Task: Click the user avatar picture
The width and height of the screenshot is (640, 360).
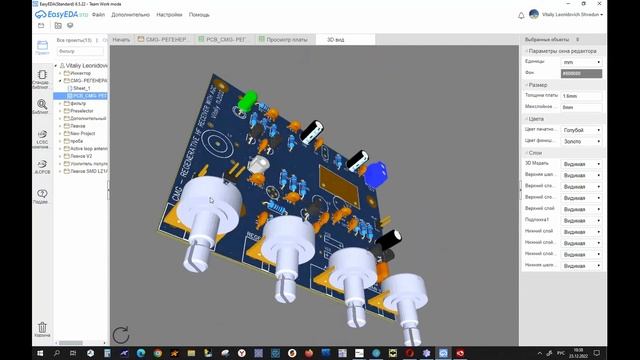Action: pyautogui.click(x=533, y=14)
